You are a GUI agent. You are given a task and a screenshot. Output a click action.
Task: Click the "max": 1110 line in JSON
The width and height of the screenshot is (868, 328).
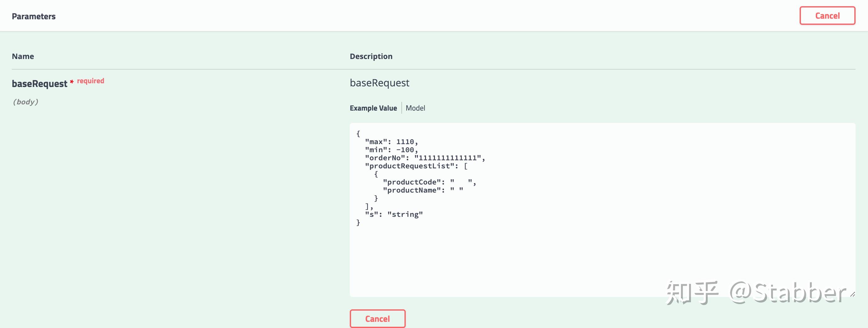(x=391, y=142)
